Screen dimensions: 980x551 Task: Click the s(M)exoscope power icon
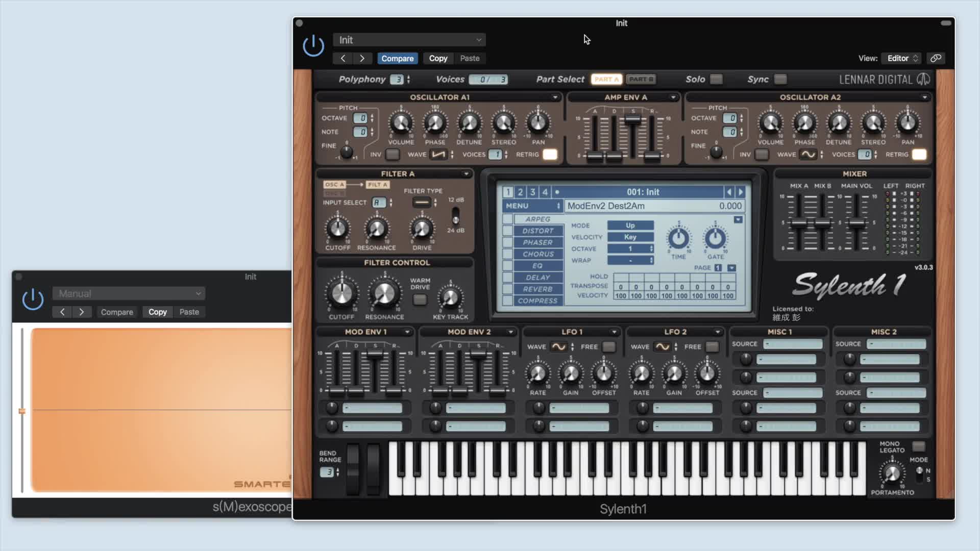[33, 299]
